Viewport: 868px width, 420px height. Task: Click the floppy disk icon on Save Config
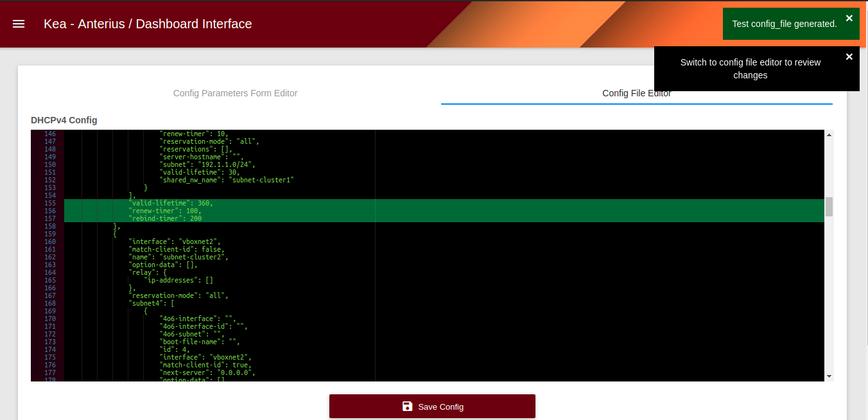coord(407,407)
